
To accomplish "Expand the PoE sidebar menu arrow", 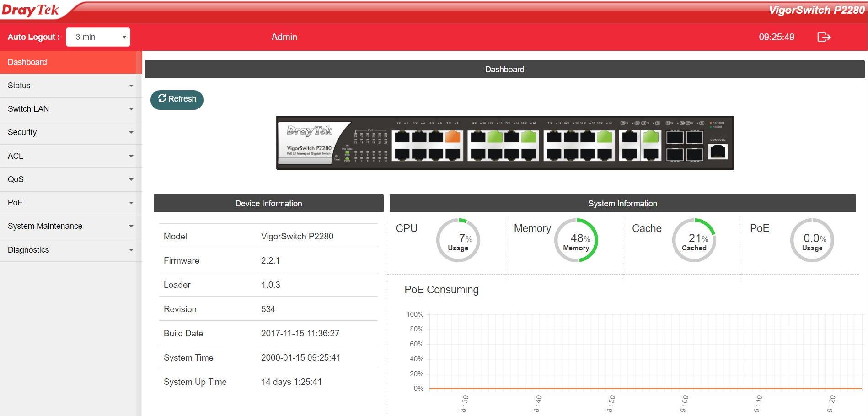I will click(131, 203).
